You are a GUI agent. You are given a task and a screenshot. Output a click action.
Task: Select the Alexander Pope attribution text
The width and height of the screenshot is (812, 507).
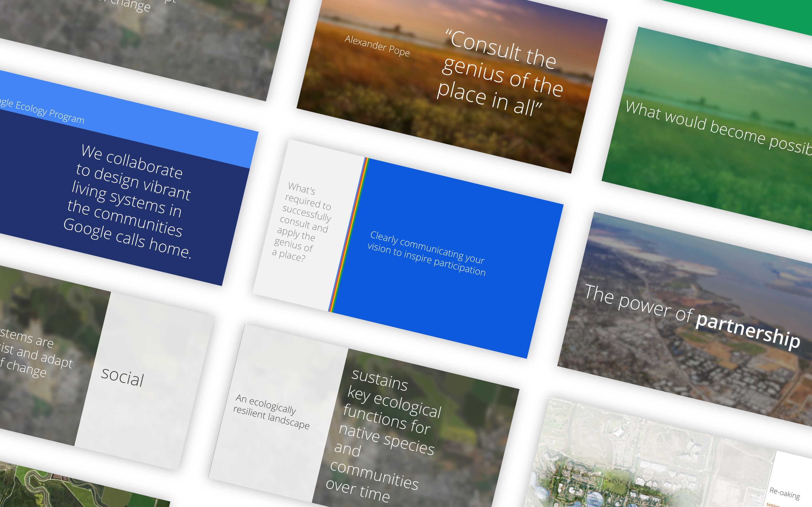[377, 46]
